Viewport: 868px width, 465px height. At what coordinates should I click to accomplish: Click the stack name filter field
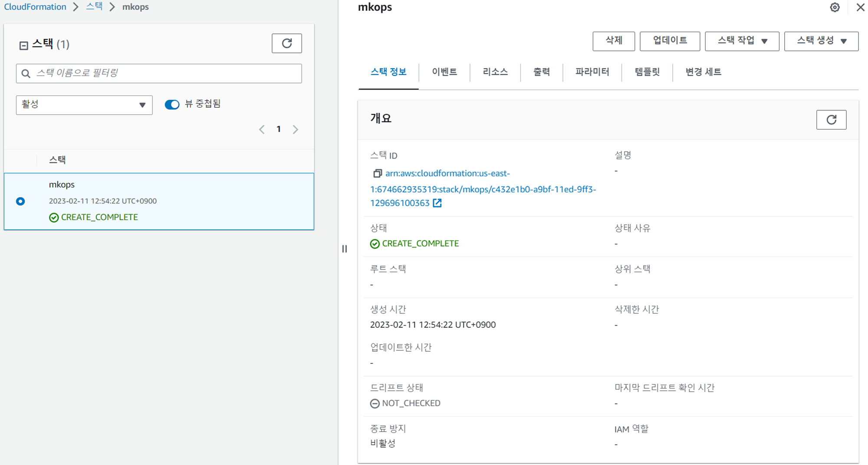point(165,73)
